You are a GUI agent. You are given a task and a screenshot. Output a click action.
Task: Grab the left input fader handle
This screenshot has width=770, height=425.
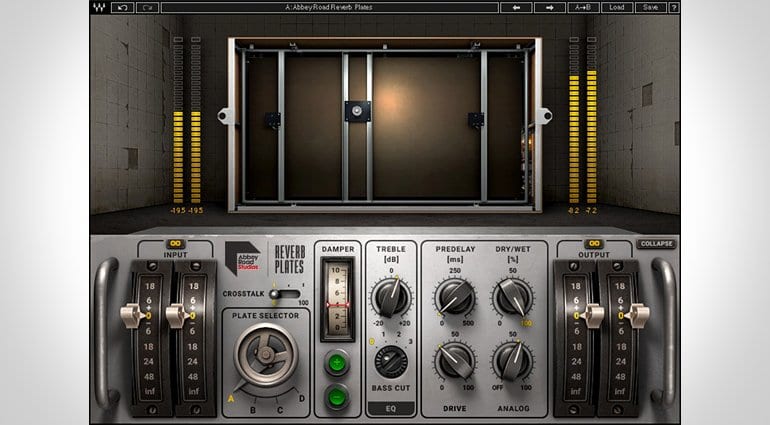(133, 315)
